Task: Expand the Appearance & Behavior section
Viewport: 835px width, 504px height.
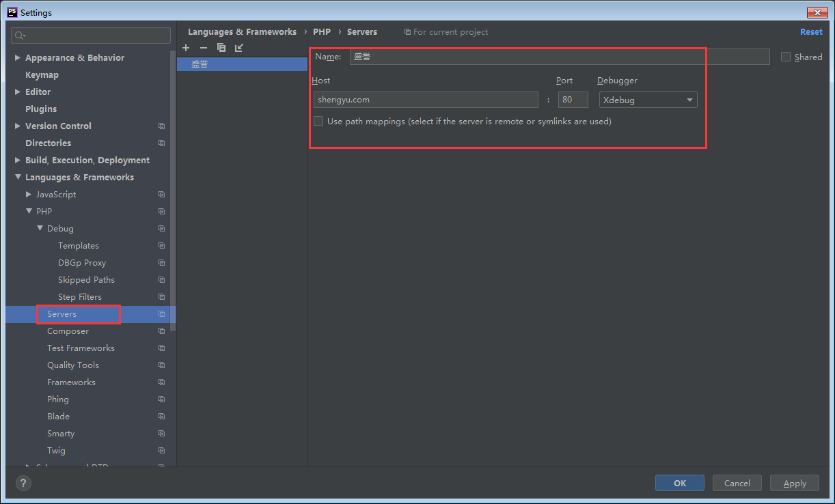Action: click(18, 58)
